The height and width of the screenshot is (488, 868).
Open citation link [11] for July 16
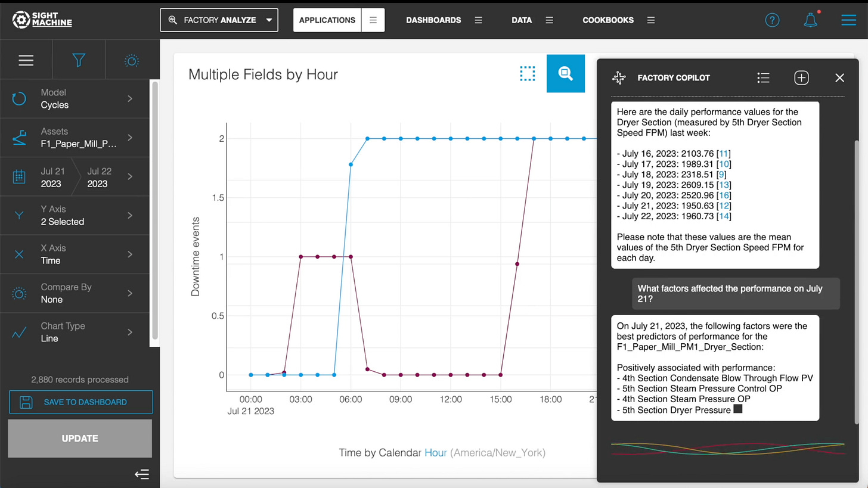pyautogui.click(x=724, y=154)
